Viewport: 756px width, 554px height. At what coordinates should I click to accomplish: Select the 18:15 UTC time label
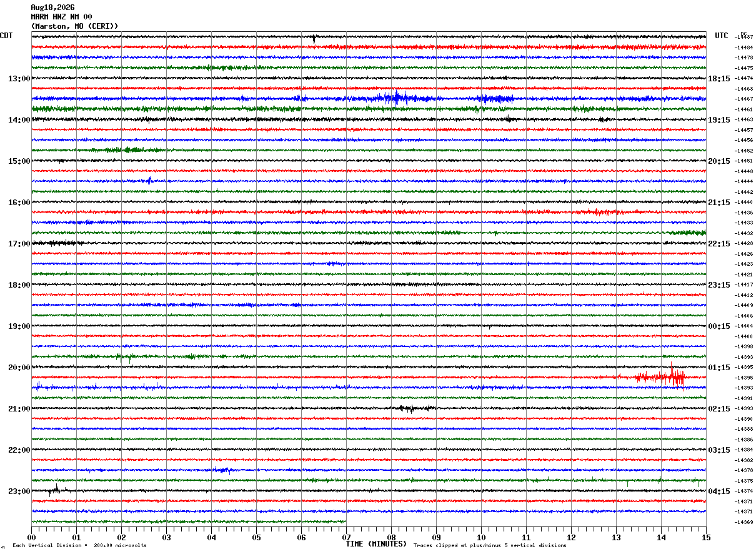(719, 79)
